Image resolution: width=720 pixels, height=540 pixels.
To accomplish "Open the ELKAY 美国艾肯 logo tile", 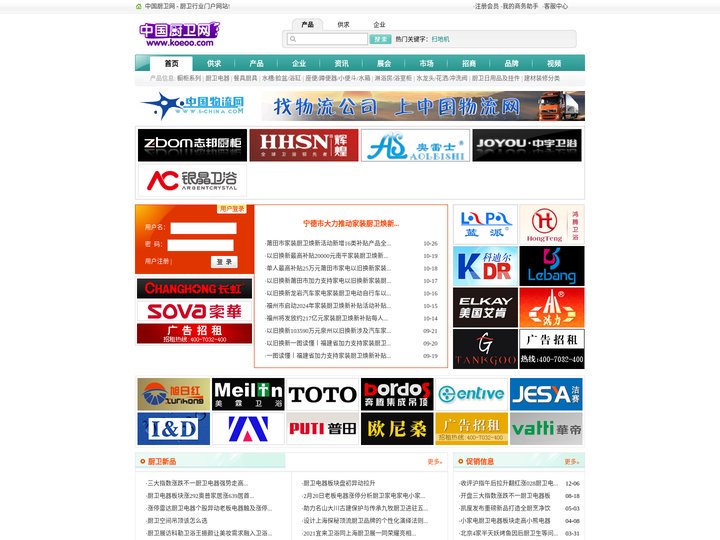I will 485,308.
